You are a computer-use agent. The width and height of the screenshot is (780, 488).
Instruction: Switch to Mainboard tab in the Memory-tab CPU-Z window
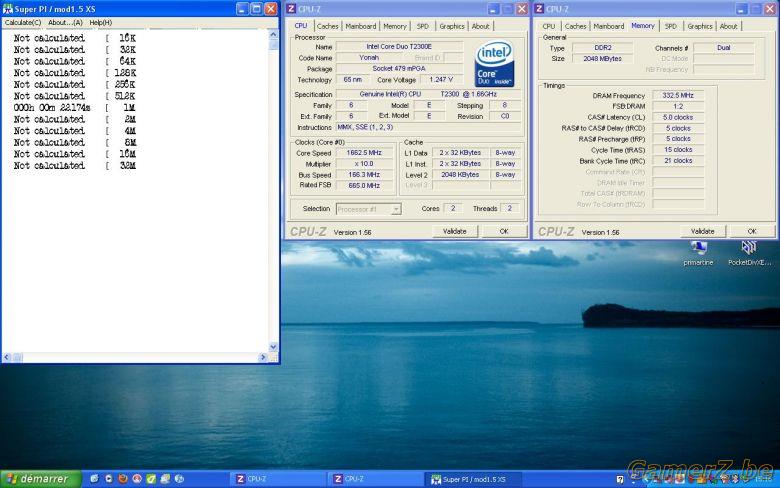(608, 26)
